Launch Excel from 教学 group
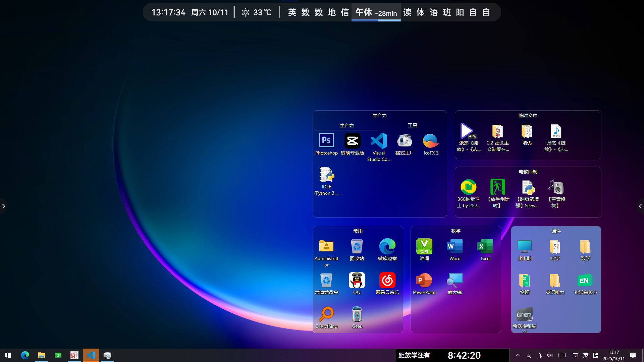This screenshot has height=362, width=644. point(485,247)
